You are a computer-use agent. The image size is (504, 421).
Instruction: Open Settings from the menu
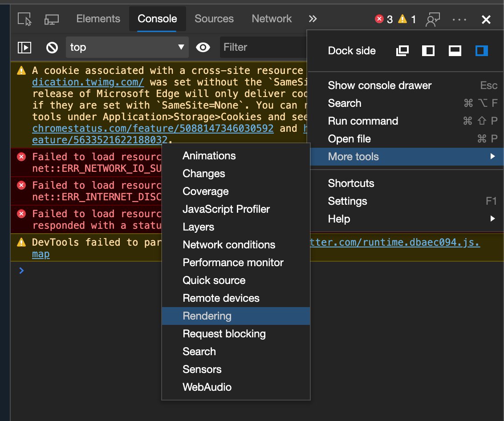(407, 201)
